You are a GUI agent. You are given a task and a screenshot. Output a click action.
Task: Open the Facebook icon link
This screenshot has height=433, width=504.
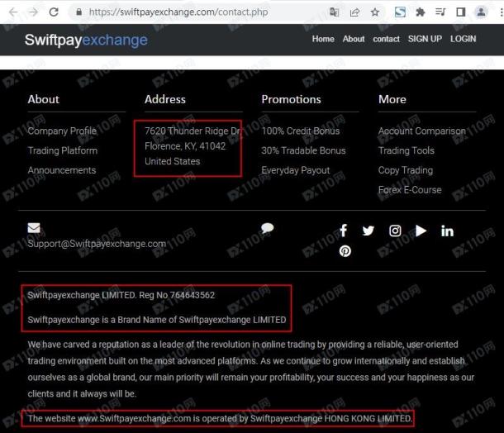point(343,231)
